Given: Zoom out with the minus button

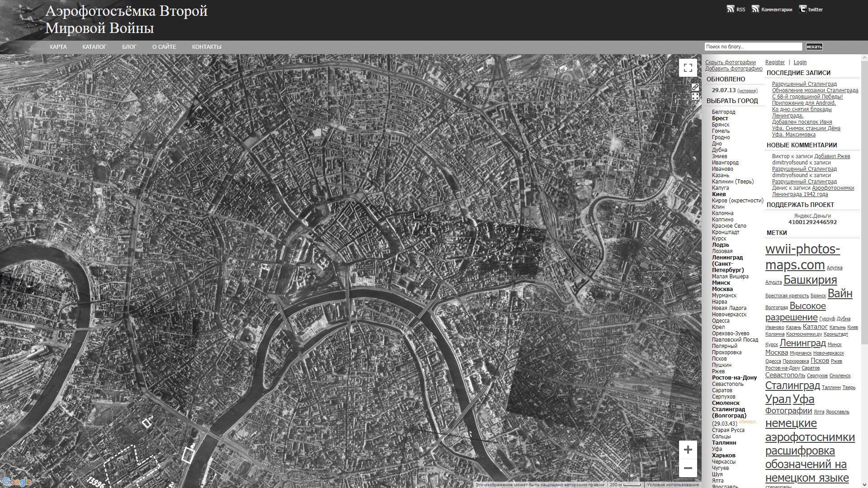Looking at the screenshot, I should tap(688, 468).
